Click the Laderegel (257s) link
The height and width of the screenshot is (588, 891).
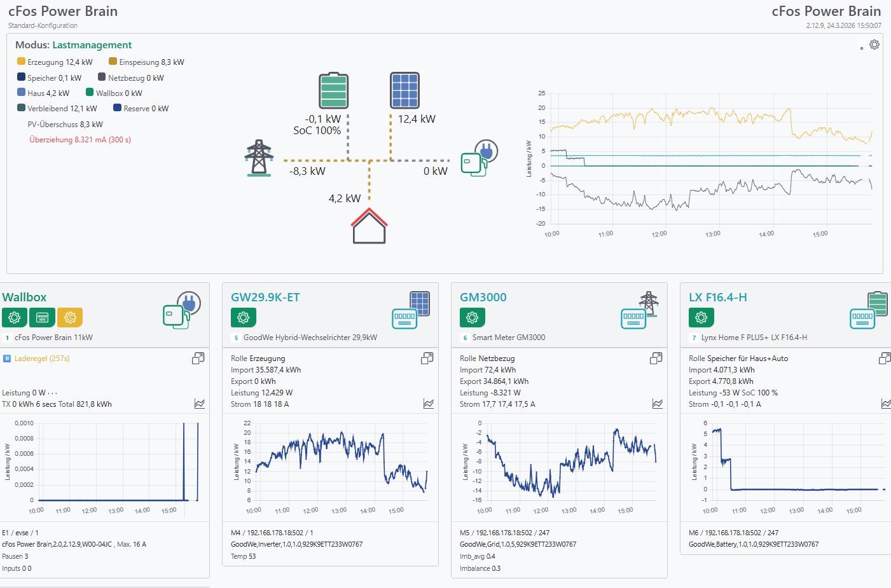pos(42,359)
